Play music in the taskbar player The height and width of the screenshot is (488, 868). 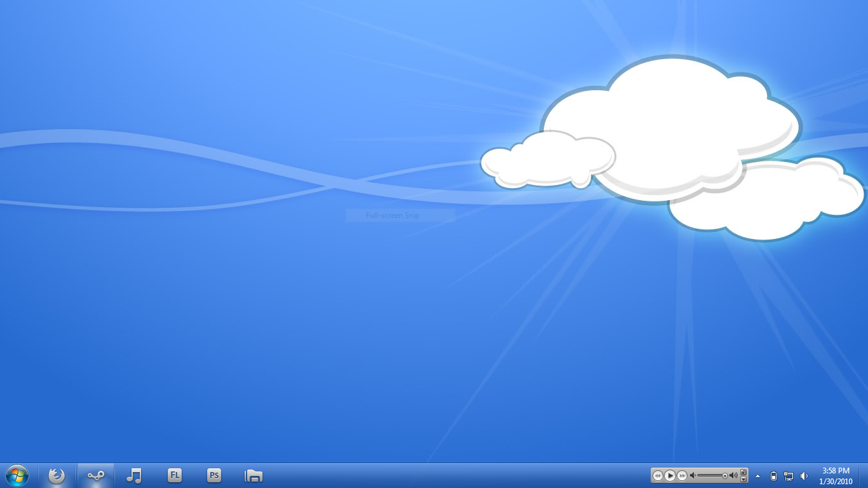click(670, 475)
